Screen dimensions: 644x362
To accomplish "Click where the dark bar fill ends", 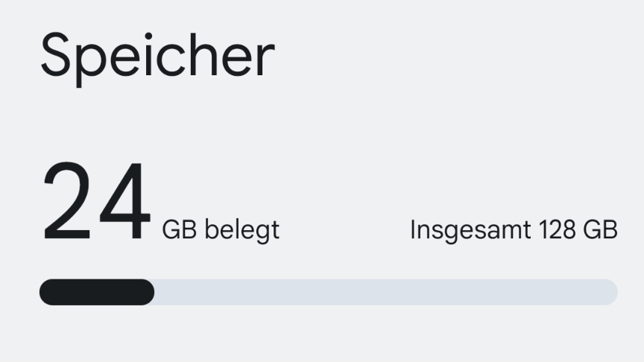I will pos(151,292).
